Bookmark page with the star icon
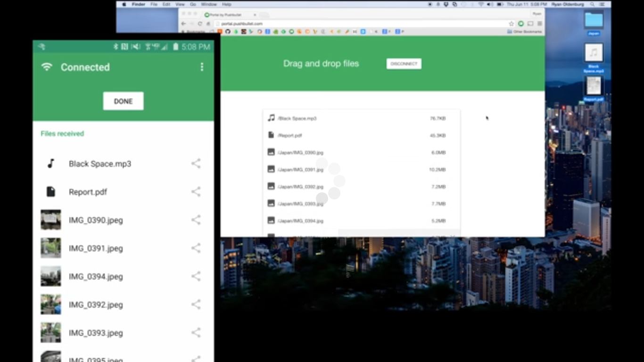This screenshot has width=644, height=362. click(x=511, y=24)
